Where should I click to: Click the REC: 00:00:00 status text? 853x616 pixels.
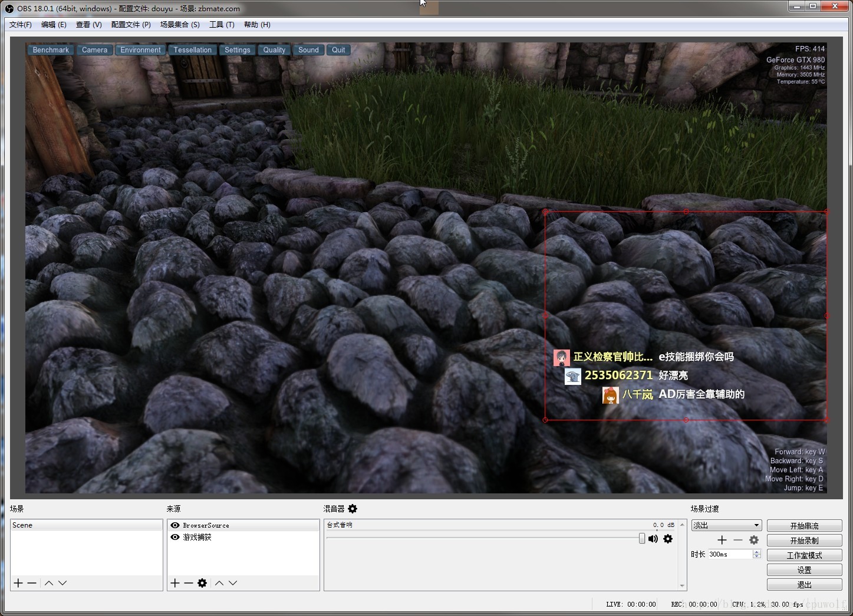tap(694, 604)
